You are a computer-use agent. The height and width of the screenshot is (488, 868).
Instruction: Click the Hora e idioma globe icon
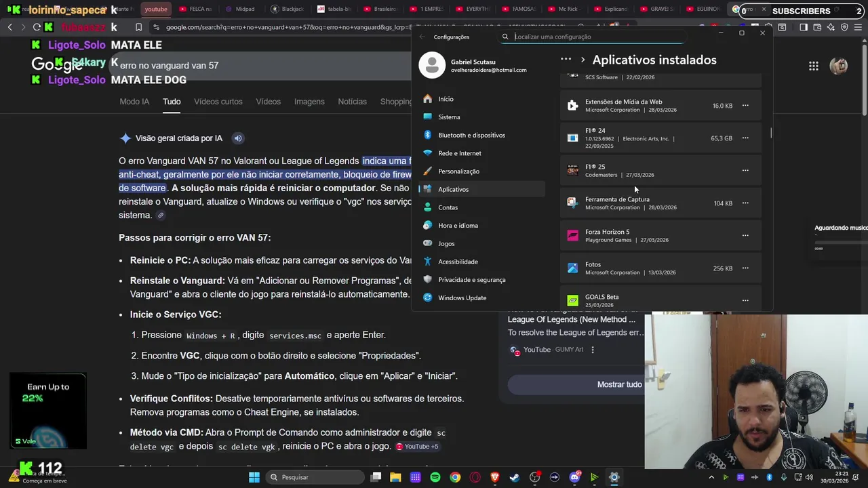click(427, 225)
